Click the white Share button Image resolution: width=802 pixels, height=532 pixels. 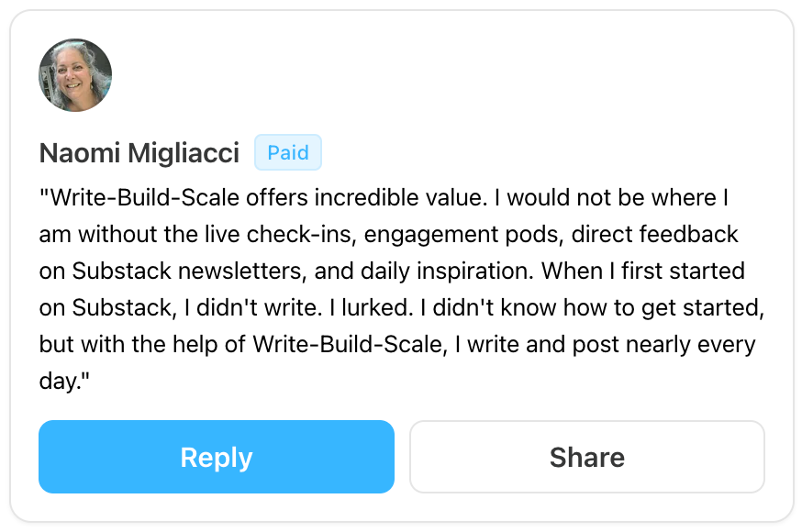pos(587,457)
